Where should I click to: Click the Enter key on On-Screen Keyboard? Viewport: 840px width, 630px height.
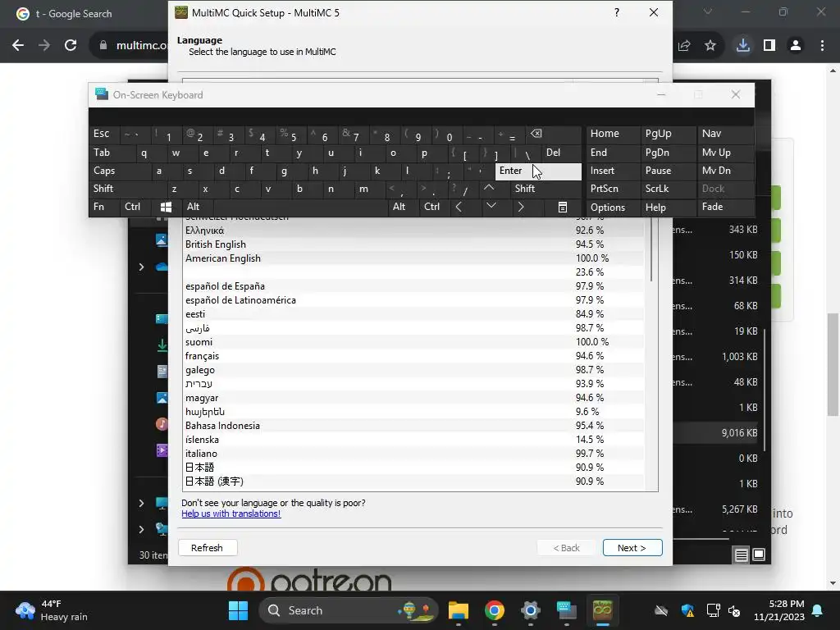tap(538, 171)
